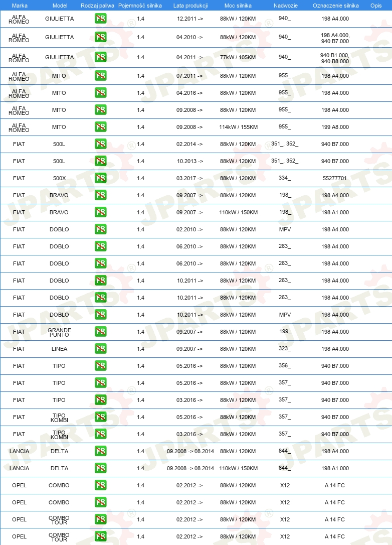Click the GRANDE PUNTO model cell
Screen dimensions: 392x545
coord(59,332)
